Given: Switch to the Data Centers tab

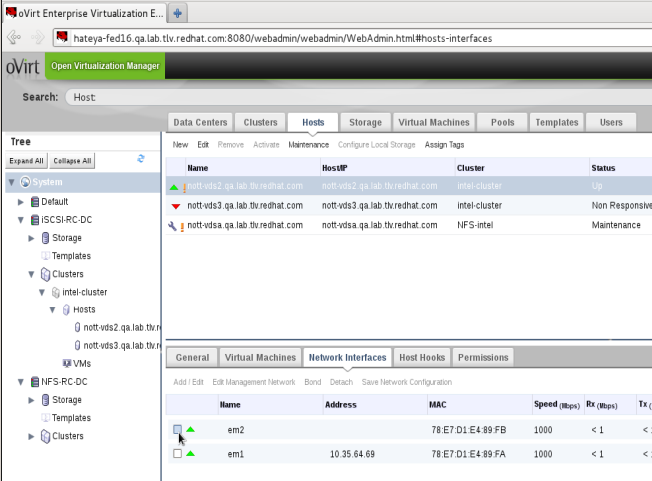Looking at the screenshot, I should pos(200,122).
